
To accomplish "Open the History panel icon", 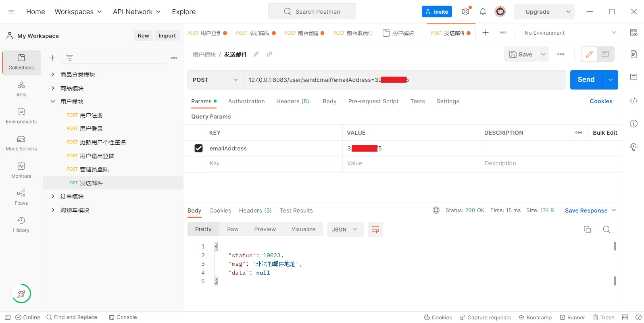I will 21,225.
